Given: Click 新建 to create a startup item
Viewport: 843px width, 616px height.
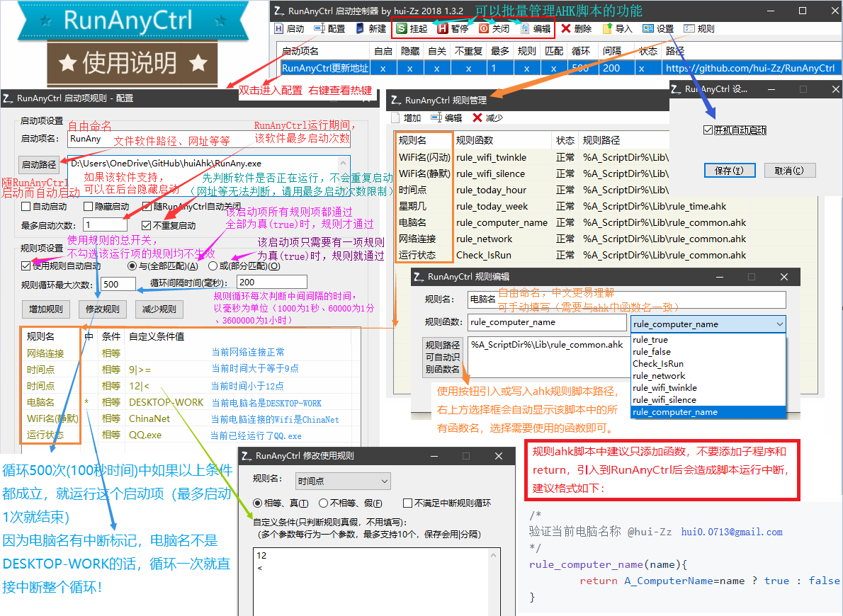Looking at the screenshot, I should pos(371,28).
